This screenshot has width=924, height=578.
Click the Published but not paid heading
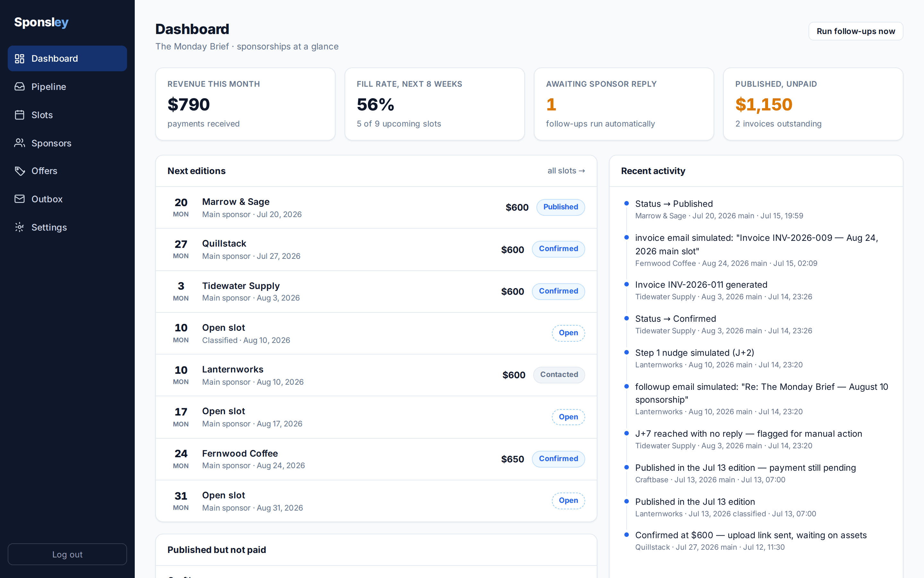coord(217,550)
